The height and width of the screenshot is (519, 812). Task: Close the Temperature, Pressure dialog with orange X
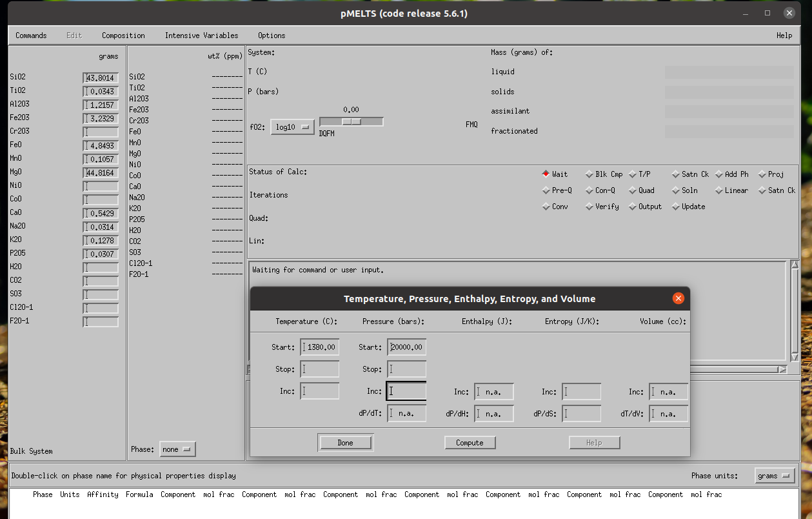click(x=678, y=298)
